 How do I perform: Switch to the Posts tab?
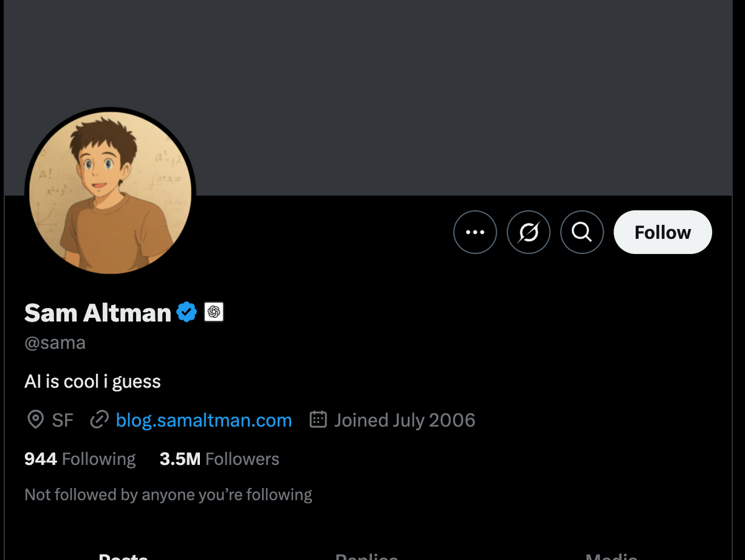click(123, 556)
